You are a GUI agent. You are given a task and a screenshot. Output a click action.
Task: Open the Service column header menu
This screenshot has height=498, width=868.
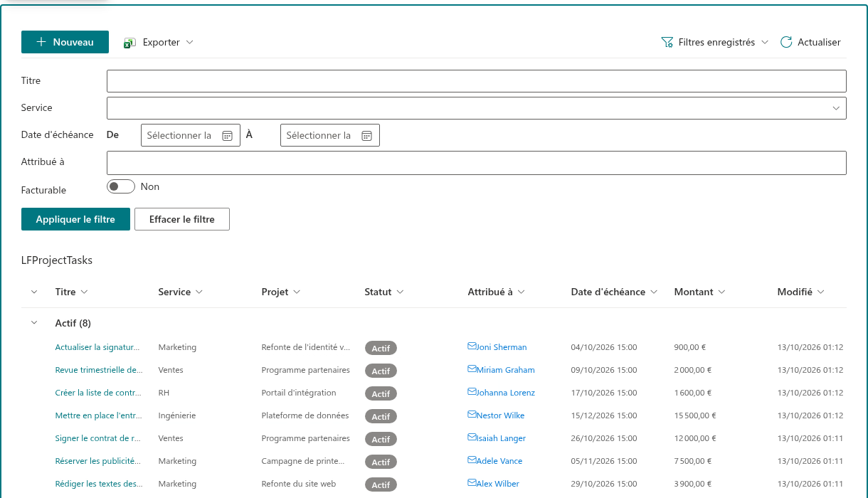pos(181,292)
